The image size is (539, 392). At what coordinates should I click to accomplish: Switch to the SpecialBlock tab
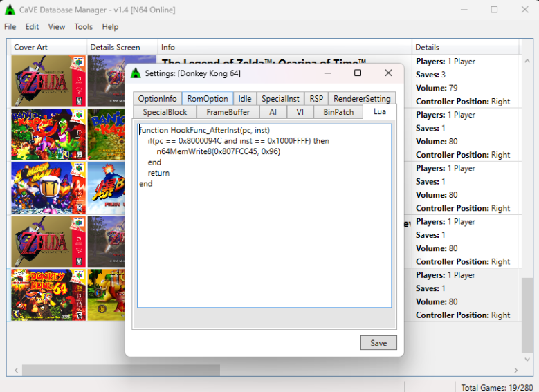[165, 112]
